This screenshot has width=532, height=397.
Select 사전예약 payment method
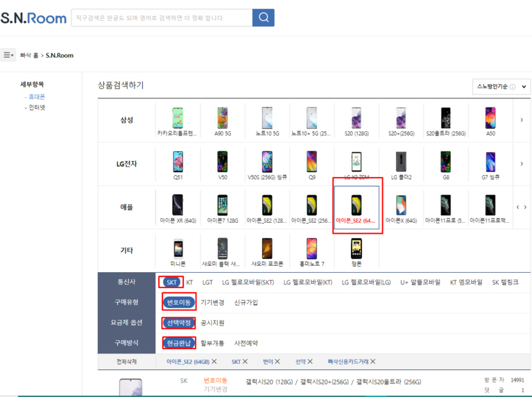pyautogui.click(x=246, y=343)
